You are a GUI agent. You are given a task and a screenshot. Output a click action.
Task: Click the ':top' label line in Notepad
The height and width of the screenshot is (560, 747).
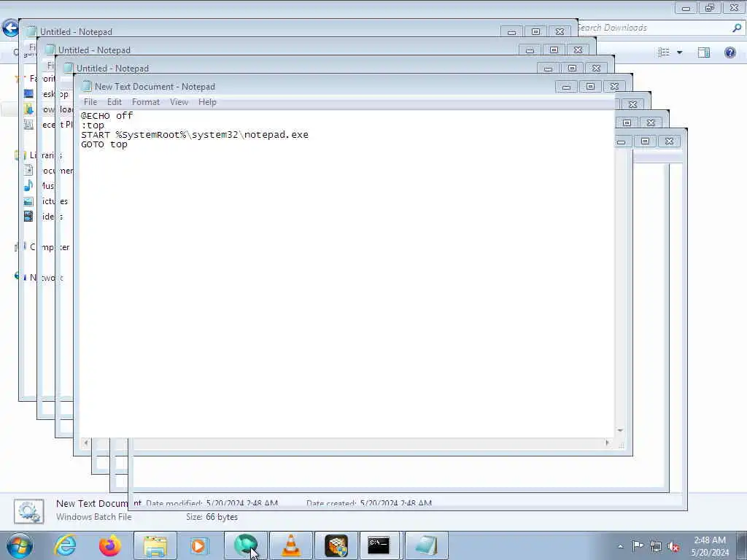(x=93, y=125)
